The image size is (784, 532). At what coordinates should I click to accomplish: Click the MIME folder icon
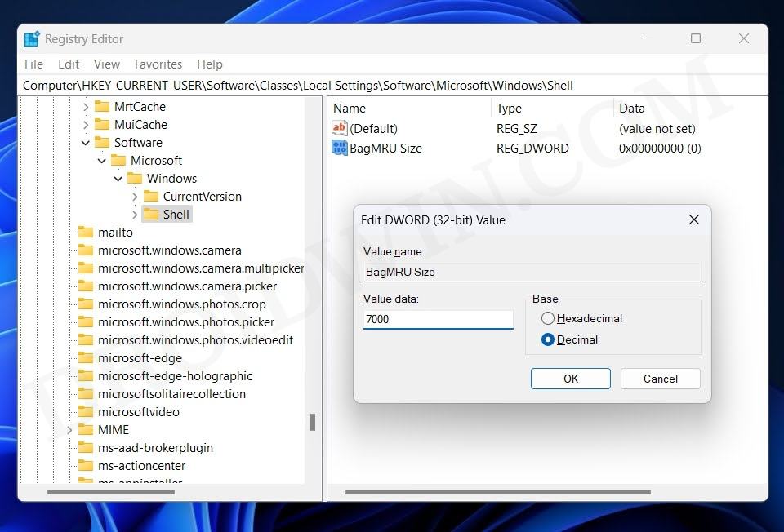(x=87, y=429)
